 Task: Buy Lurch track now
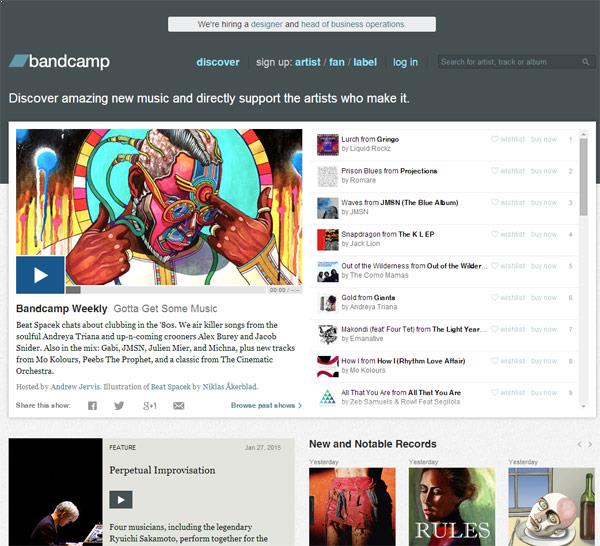544,139
